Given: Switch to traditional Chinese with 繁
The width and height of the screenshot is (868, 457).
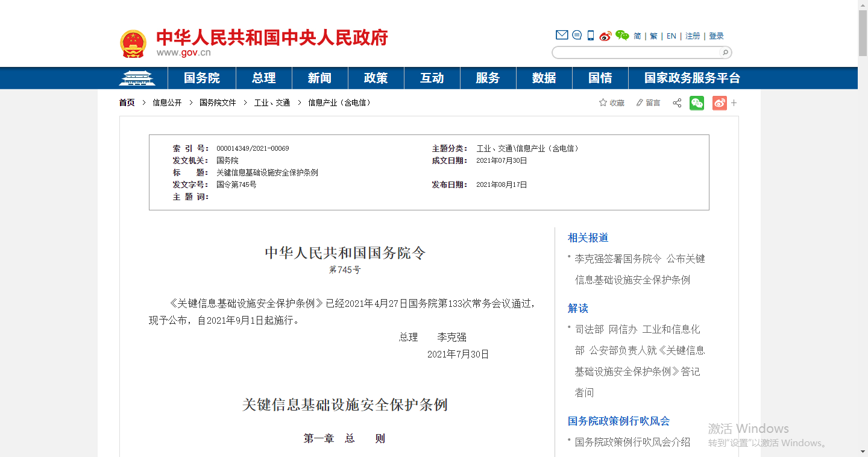Looking at the screenshot, I should (654, 36).
